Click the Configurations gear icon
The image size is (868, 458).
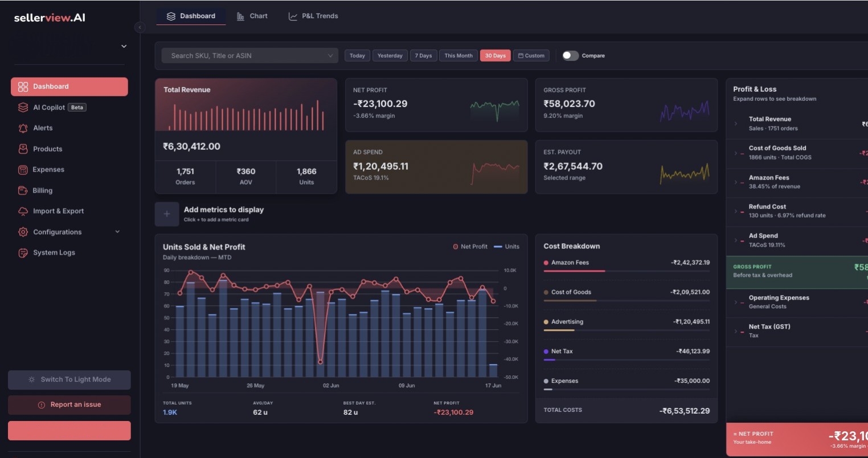coord(23,232)
